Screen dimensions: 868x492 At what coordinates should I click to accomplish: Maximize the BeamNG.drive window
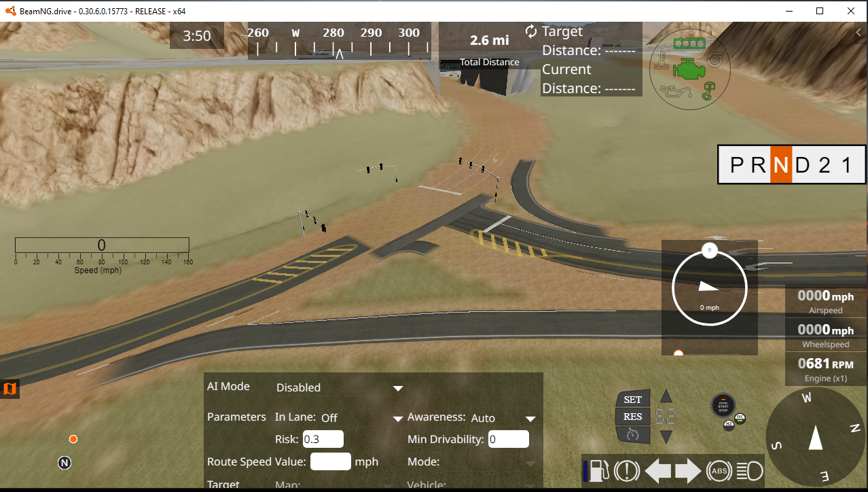pos(820,11)
